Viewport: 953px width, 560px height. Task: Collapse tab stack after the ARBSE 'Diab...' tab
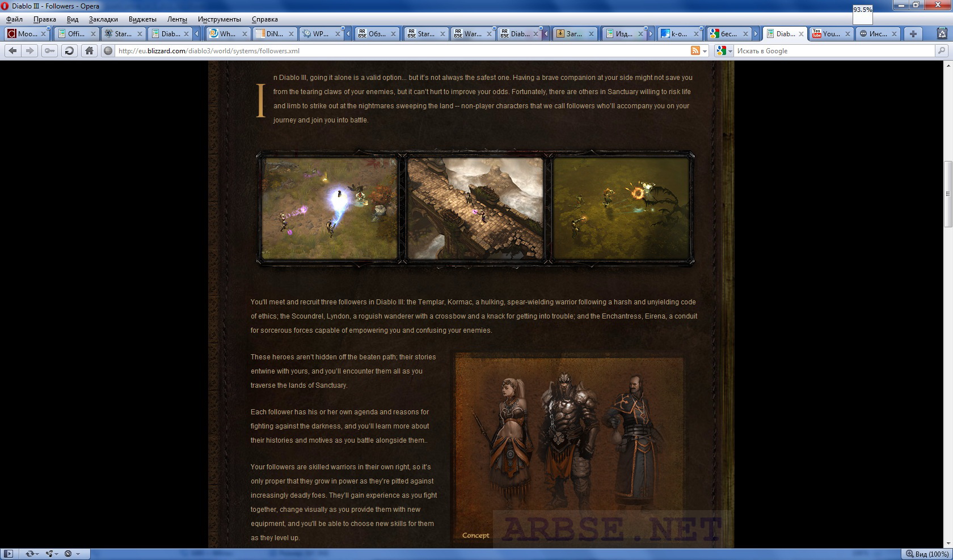[x=546, y=34]
